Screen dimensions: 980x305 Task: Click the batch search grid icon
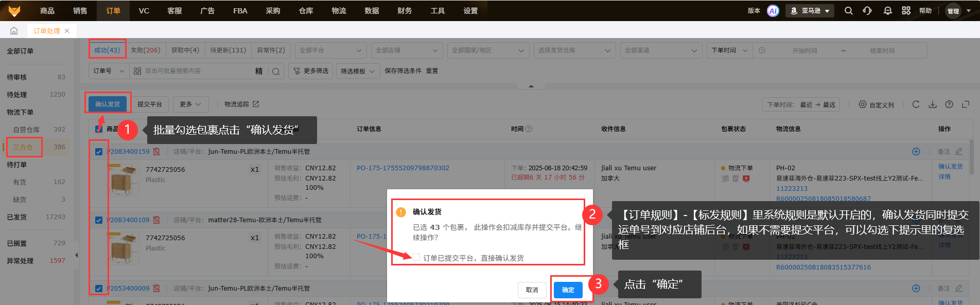click(137, 71)
